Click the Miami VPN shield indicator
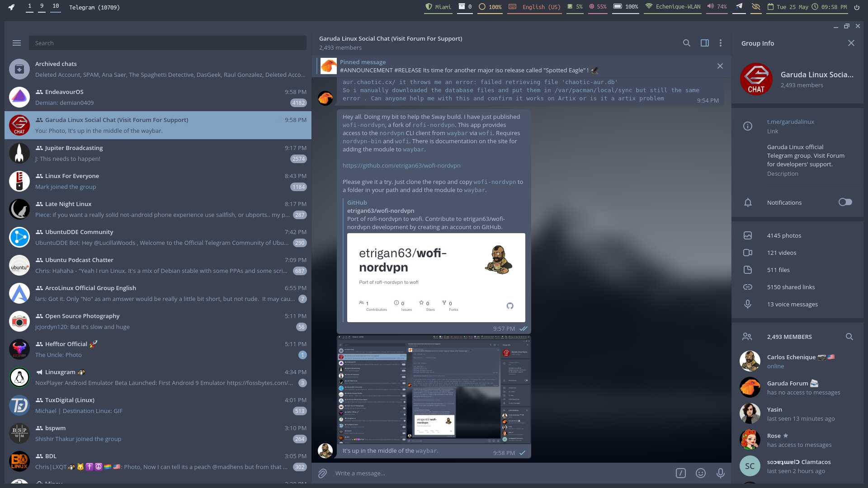Image resolution: width=868 pixels, height=488 pixels. 438,7
